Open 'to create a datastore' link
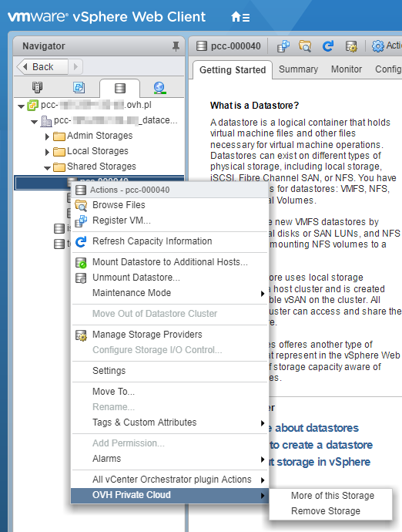402x532 pixels. (320, 445)
